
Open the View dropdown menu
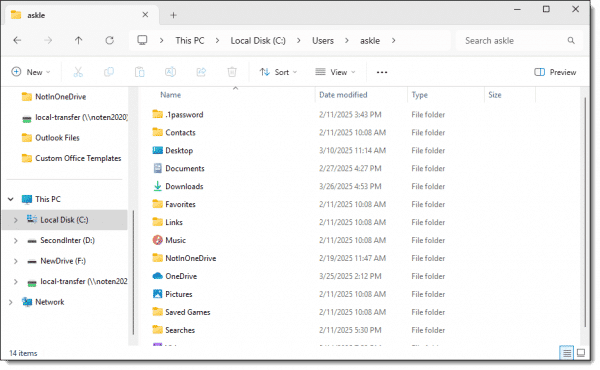click(335, 72)
